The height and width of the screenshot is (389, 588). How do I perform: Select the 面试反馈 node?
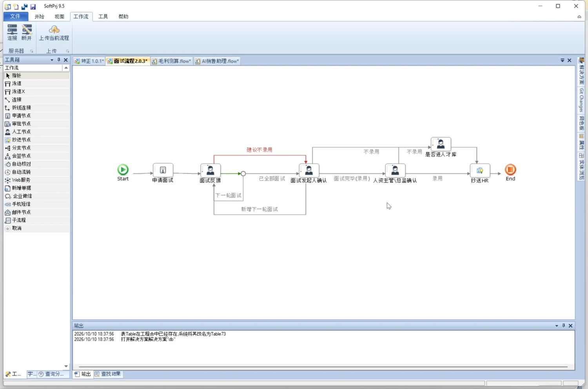[211, 170]
